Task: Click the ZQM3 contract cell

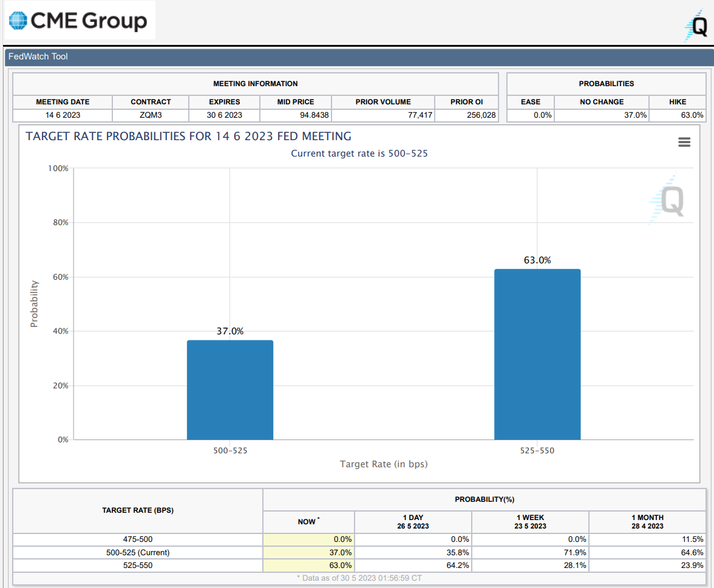Action: (151, 115)
